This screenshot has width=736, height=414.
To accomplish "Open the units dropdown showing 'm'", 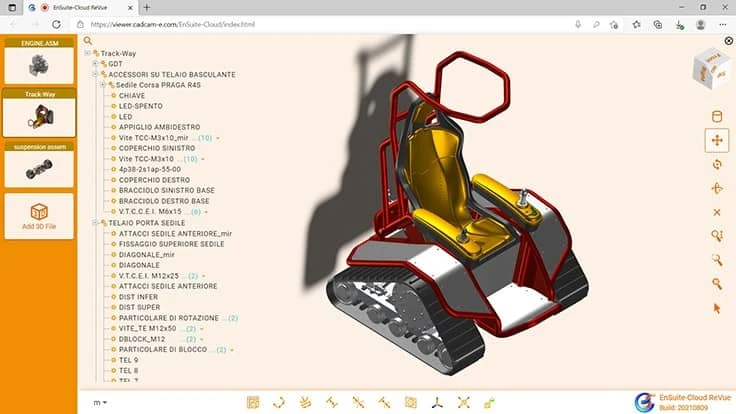I will click(100, 402).
